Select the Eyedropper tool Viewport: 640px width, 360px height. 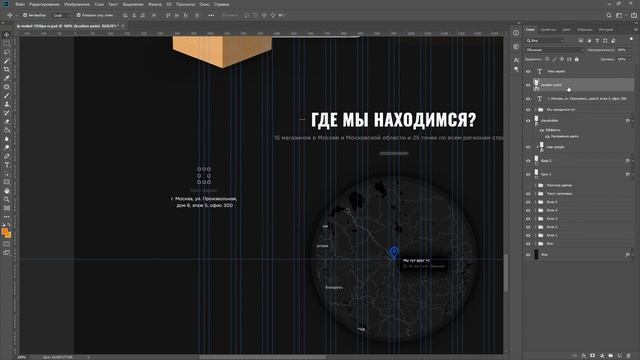(7, 78)
